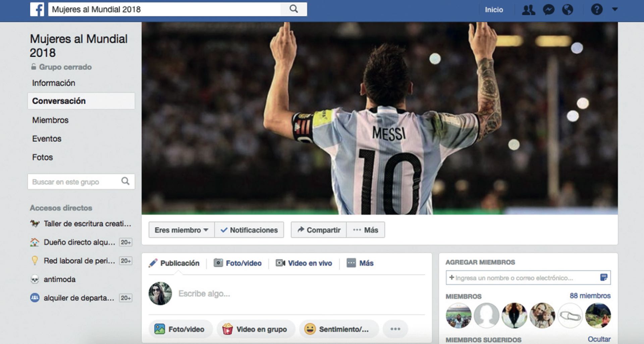Open the help question mark icon
The height and width of the screenshot is (344, 644).
coord(597,10)
